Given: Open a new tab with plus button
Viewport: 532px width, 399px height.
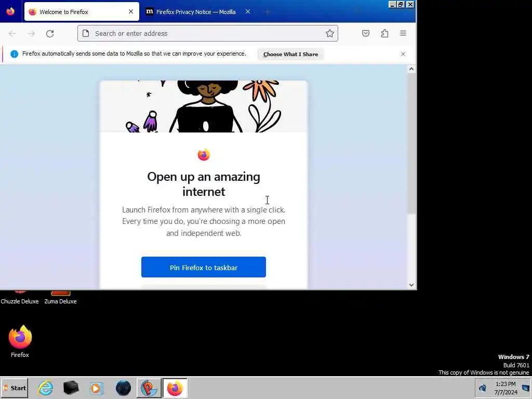Looking at the screenshot, I should click(268, 12).
